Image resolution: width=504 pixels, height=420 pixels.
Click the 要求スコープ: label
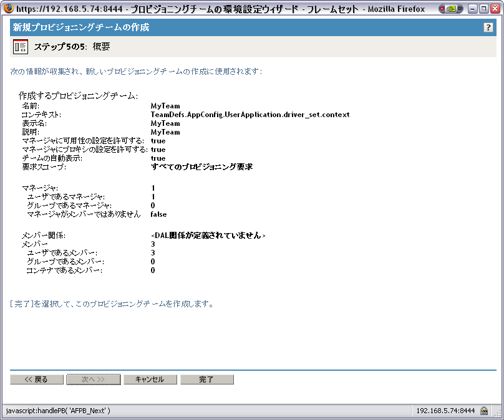coord(44,166)
